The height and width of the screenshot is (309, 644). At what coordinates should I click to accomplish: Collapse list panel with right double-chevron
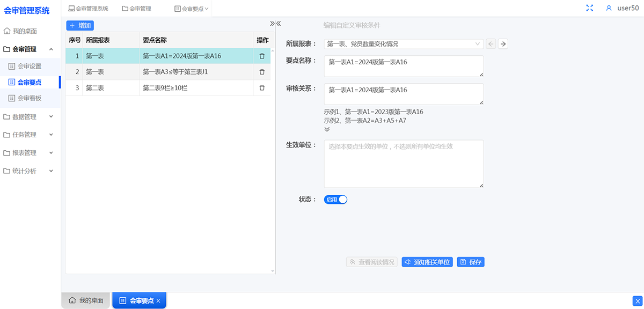click(x=272, y=24)
